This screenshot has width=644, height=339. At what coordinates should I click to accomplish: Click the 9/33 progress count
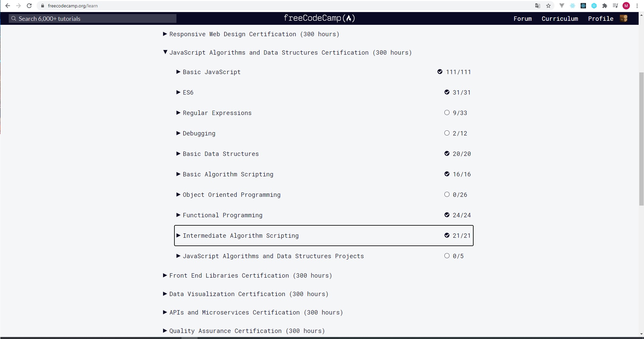tap(460, 113)
